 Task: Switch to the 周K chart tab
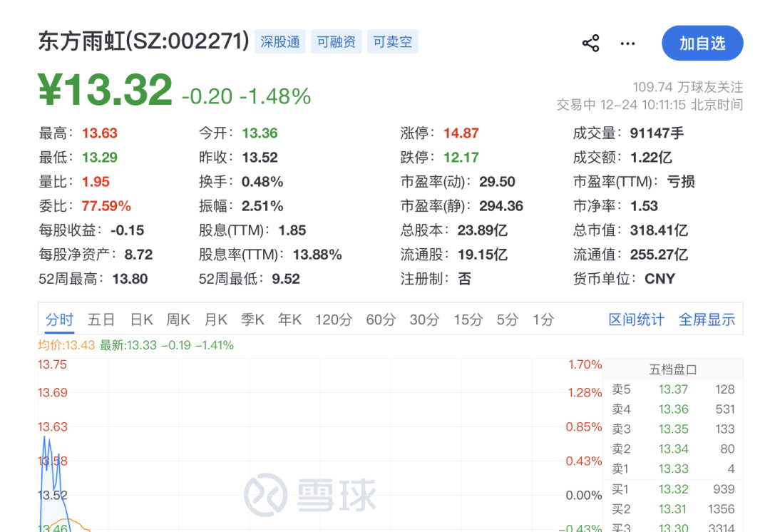178,319
